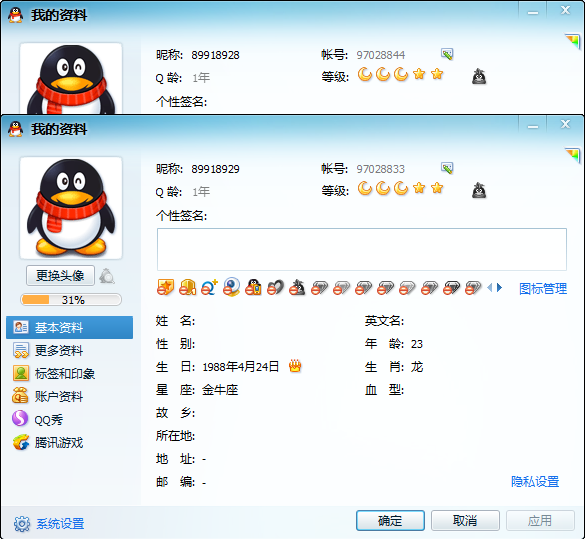Click the 账户资料 money bag icon
Viewport: 585px width, 539px height.
click(20, 396)
